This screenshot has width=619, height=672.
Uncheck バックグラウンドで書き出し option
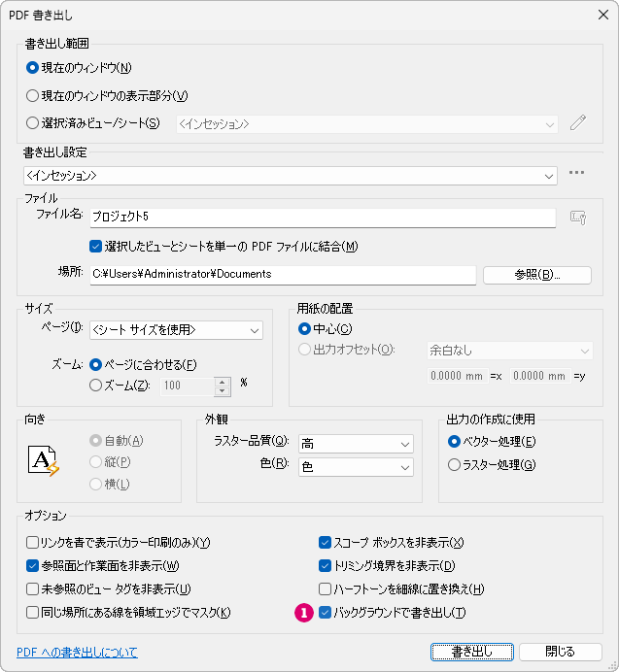pyautogui.click(x=326, y=613)
